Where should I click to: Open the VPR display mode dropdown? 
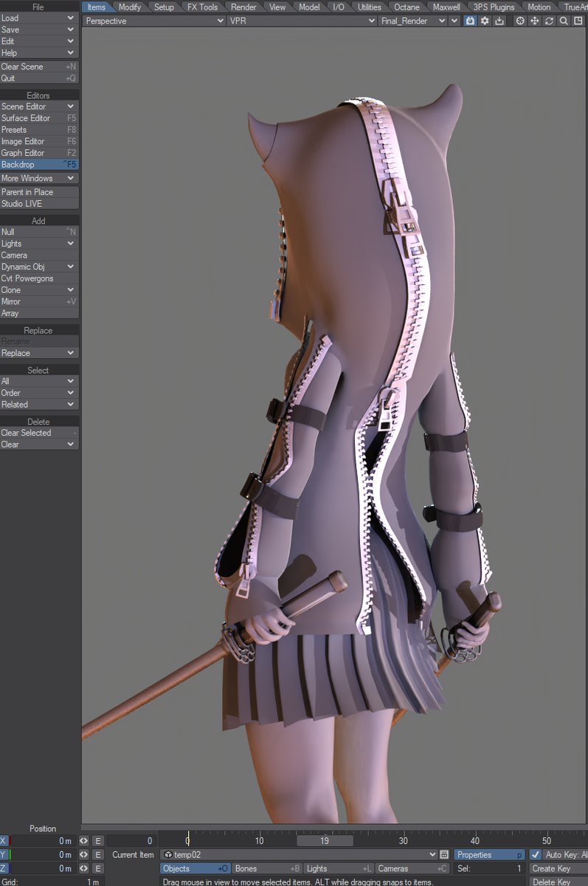click(x=302, y=21)
